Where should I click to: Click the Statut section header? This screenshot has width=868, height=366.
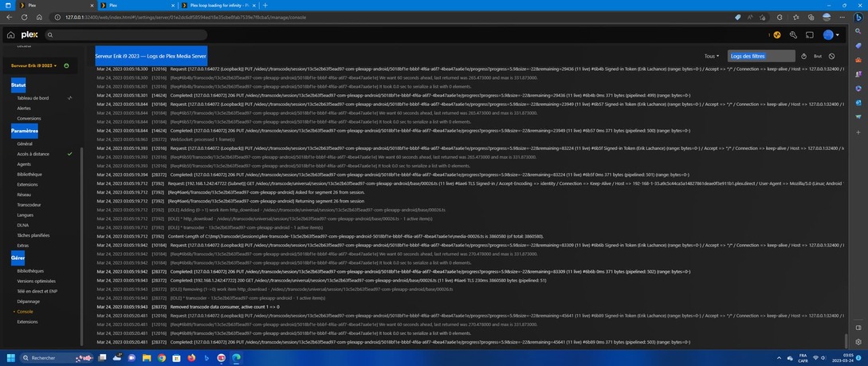coord(18,85)
